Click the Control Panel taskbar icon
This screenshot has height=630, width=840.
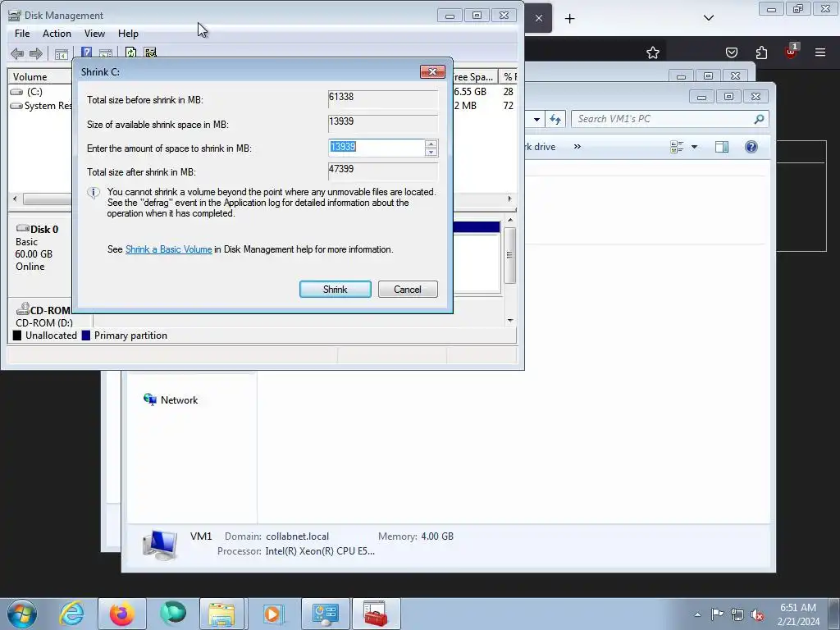[x=325, y=614]
